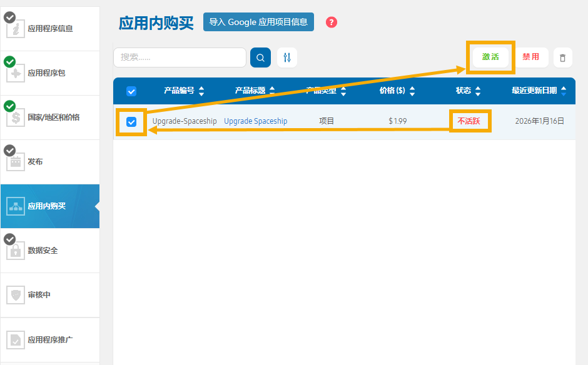Sort by 产品编号 column arrows

point(201,91)
